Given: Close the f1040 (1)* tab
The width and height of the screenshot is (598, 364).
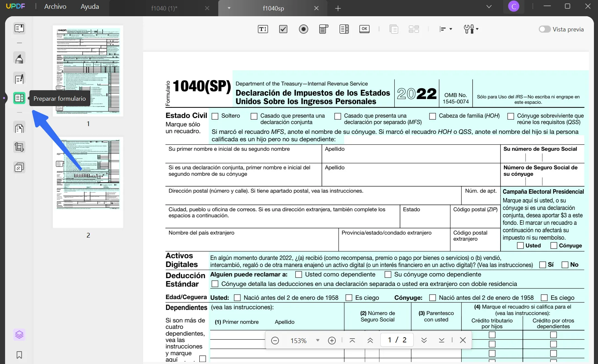Looking at the screenshot, I should (x=207, y=8).
